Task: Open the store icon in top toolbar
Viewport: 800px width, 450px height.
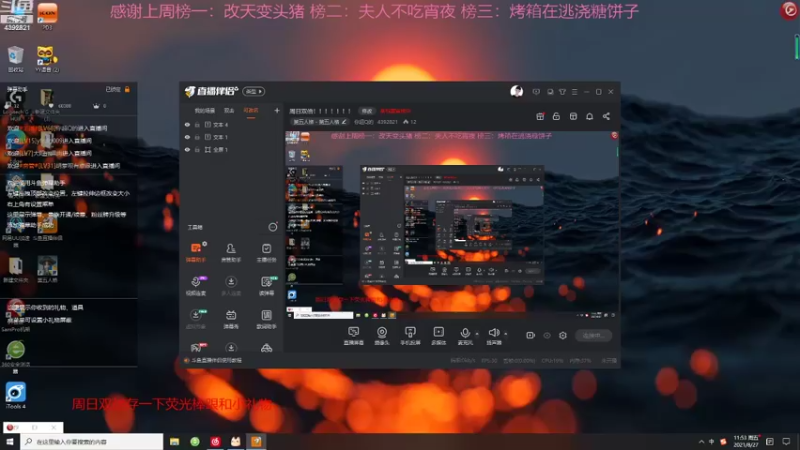Action: [x=573, y=116]
